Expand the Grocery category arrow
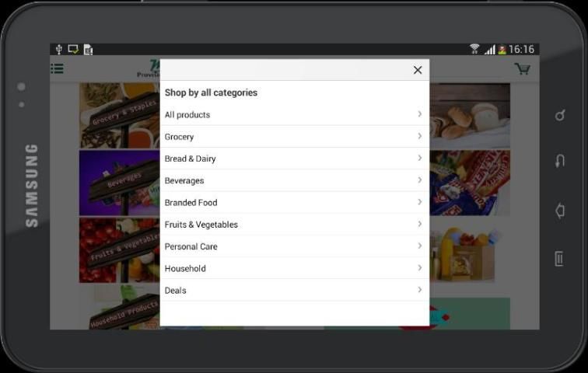The image size is (588, 373). tap(419, 136)
